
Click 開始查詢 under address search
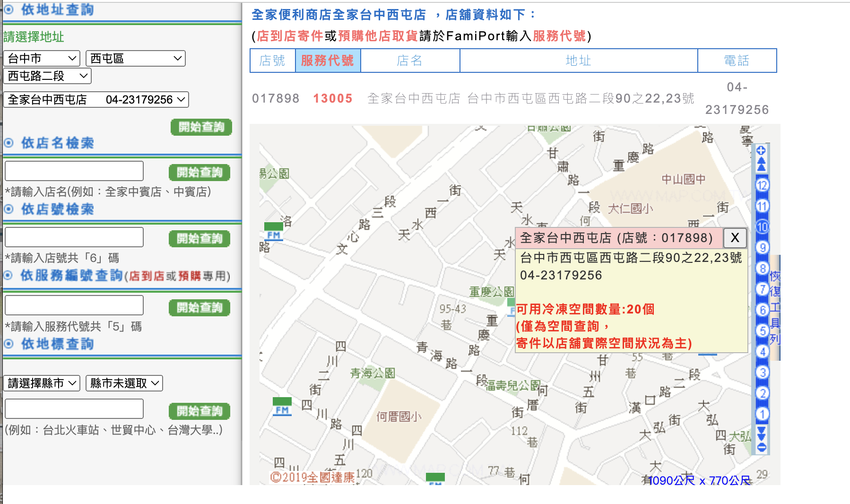201,127
